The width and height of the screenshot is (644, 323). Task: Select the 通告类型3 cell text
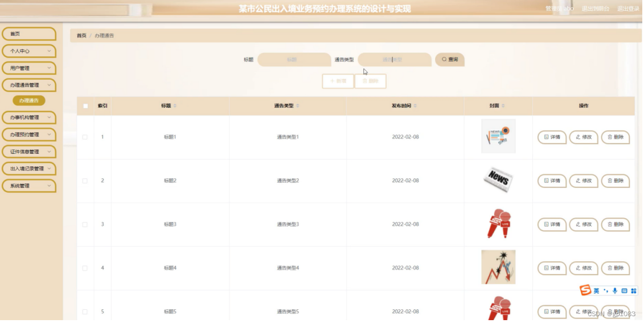288,224
